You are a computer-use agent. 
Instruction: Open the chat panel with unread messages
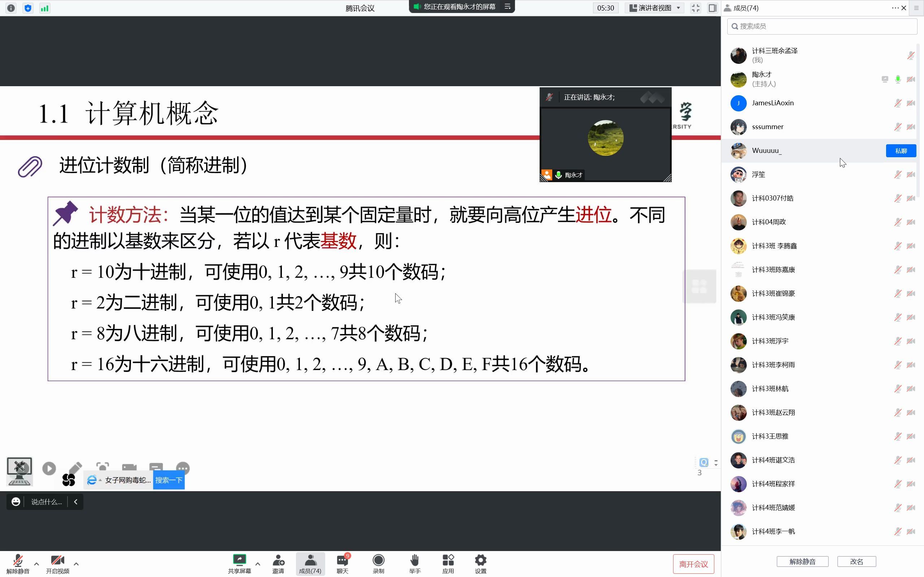[342, 563]
